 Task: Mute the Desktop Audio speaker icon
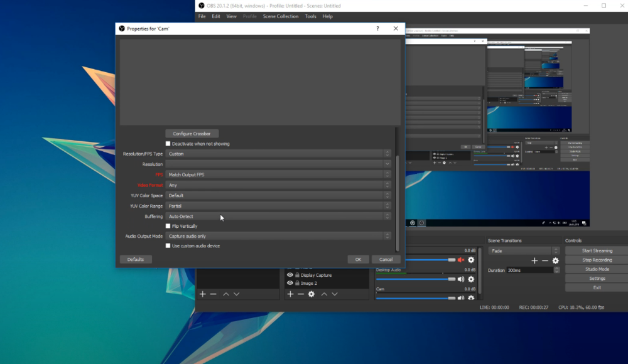pyautogui.click(x=461, y=279)
